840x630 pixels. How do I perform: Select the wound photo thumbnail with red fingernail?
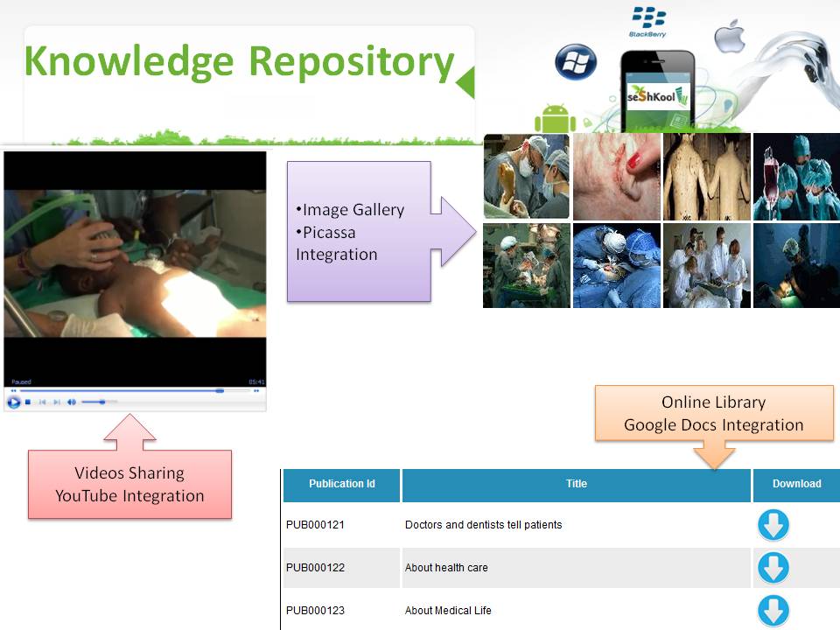pos(616,176)
